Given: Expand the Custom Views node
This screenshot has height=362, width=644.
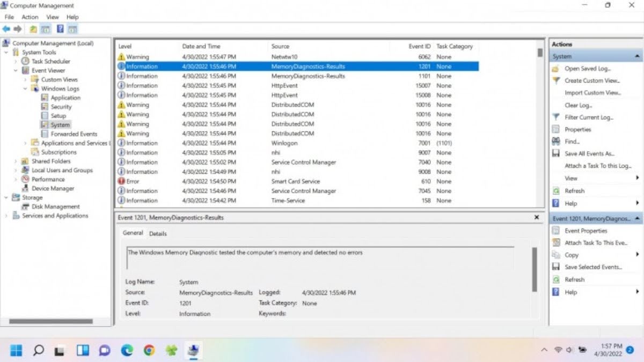Looking at the screenshot, I should [x=25, y=79].
